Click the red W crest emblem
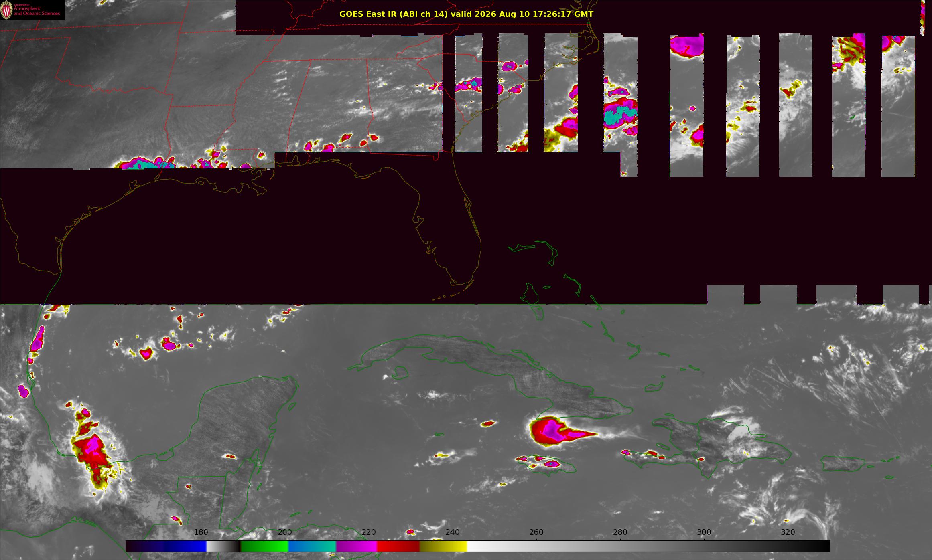 [x=6, y=10]
